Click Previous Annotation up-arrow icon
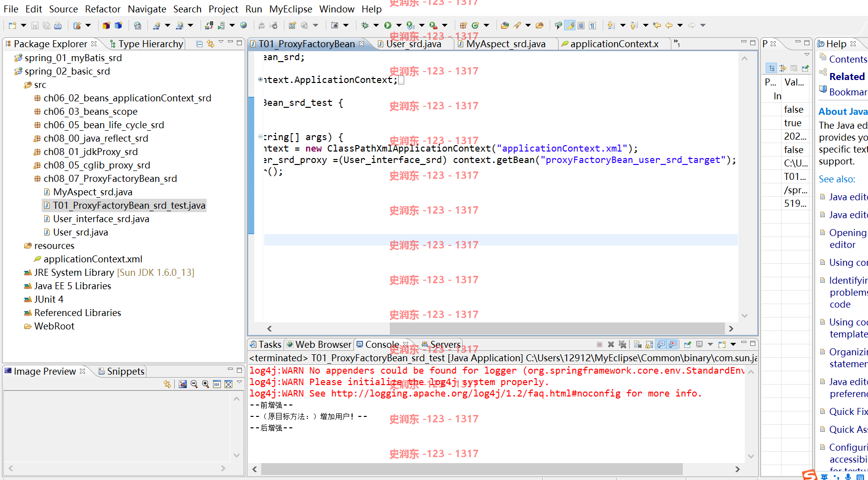Viewport: 868px width, 480px height. pos(634,25)
